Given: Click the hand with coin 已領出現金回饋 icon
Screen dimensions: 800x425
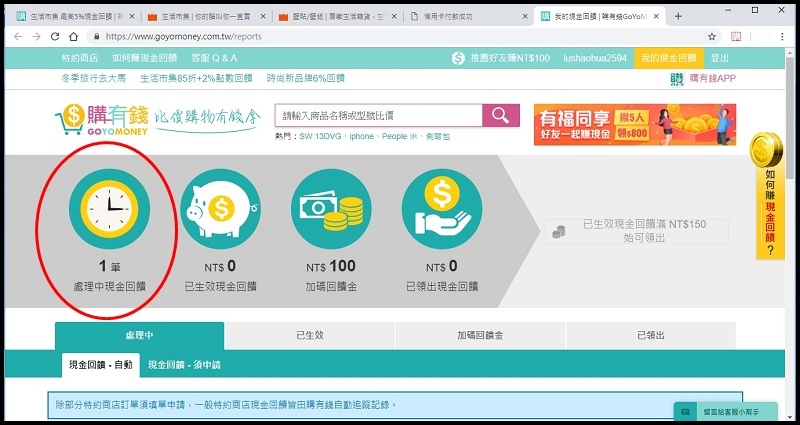Looking at the screenshot, I should [x=439, y=208].
